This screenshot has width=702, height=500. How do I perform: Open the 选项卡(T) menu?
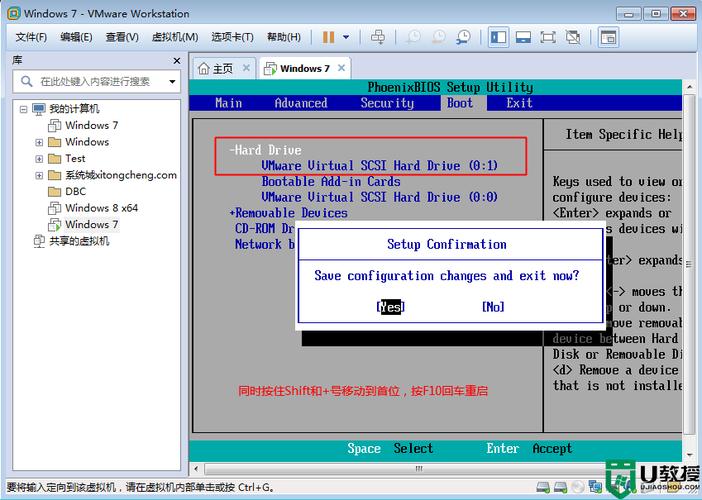coord(232,37)
